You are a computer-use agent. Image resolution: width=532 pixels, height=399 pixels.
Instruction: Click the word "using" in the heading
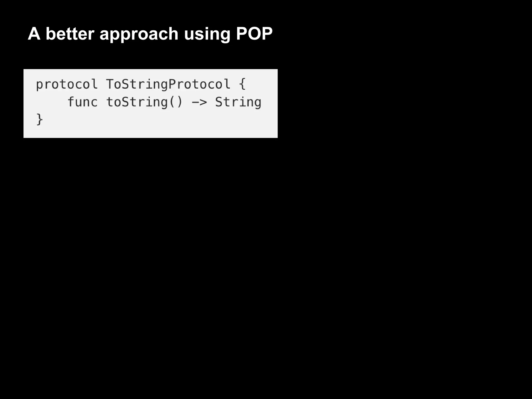(x=207, y=35)
